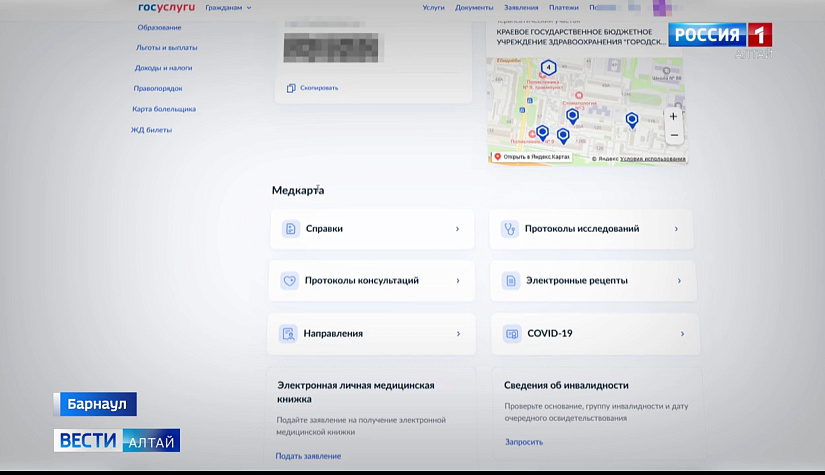Click the copy icon next to Скопировать
Screen dimensions: 825x475
[291, 88]
